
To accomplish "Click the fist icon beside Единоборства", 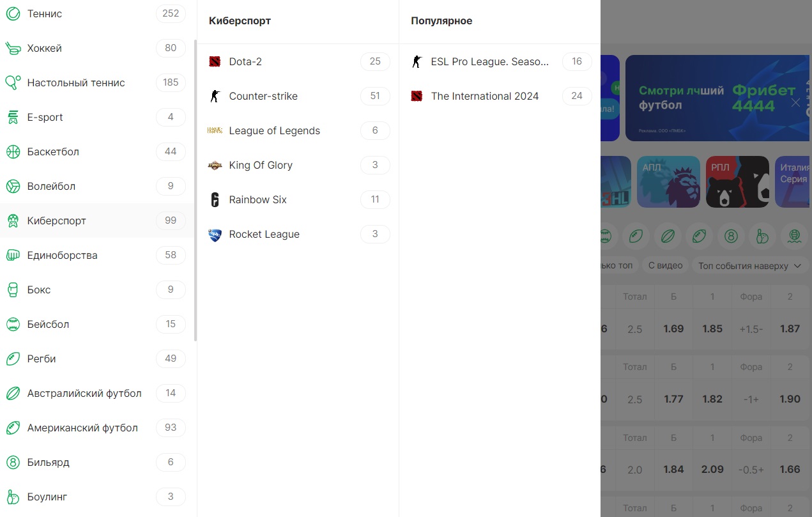I will tap(13, 255).
